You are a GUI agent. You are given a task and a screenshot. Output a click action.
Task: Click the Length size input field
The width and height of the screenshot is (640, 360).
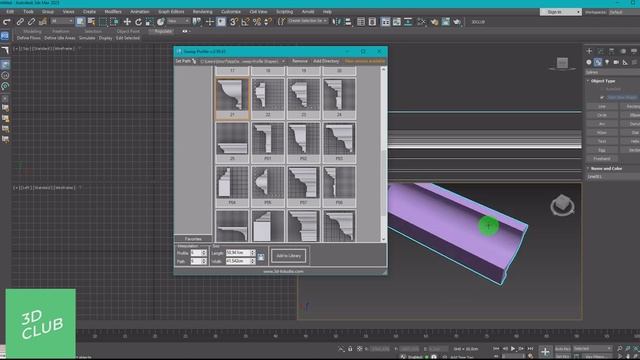tap(238, 253)
